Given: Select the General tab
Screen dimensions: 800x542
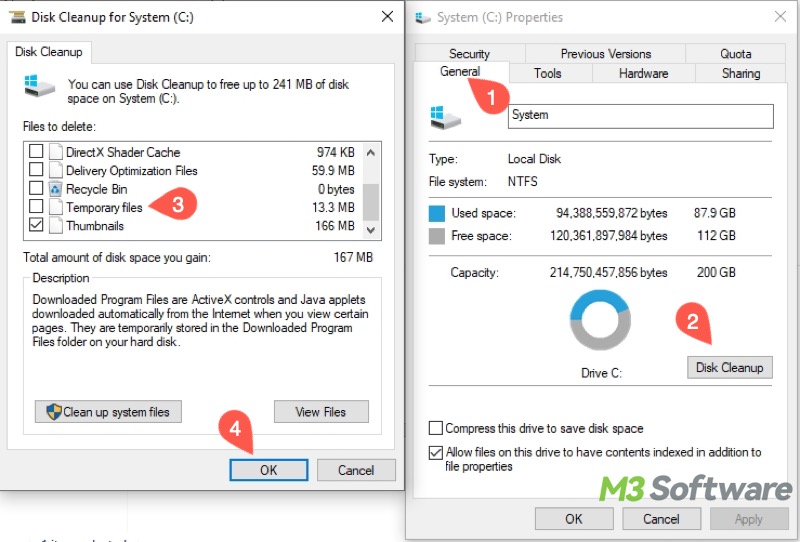Looking at the screenshot, I should (x=461, y=72).
